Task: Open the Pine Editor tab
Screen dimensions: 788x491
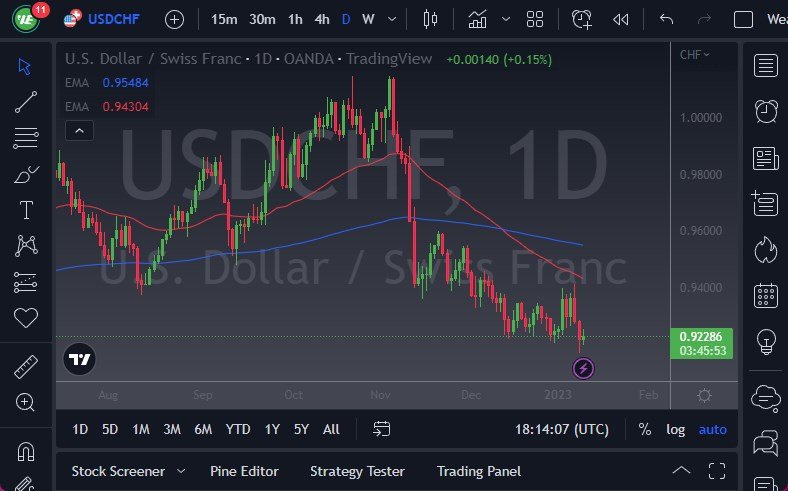Action: 244,471
